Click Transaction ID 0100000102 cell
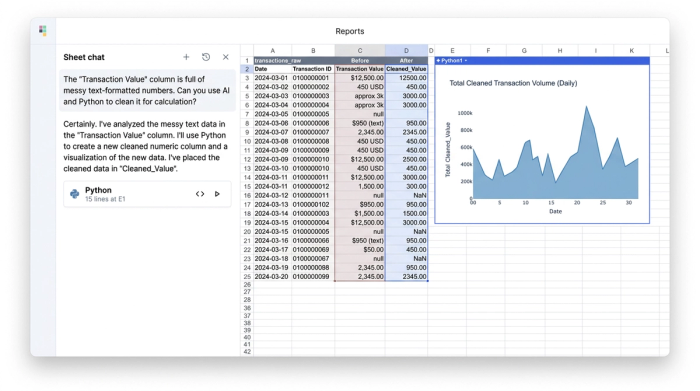The image size is (700, 391). 313,204
